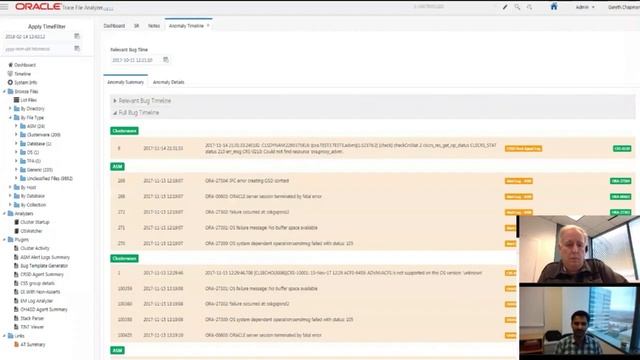
Task: Select the Anomaly Summary sub-tab
Action: tap(125, 82)
